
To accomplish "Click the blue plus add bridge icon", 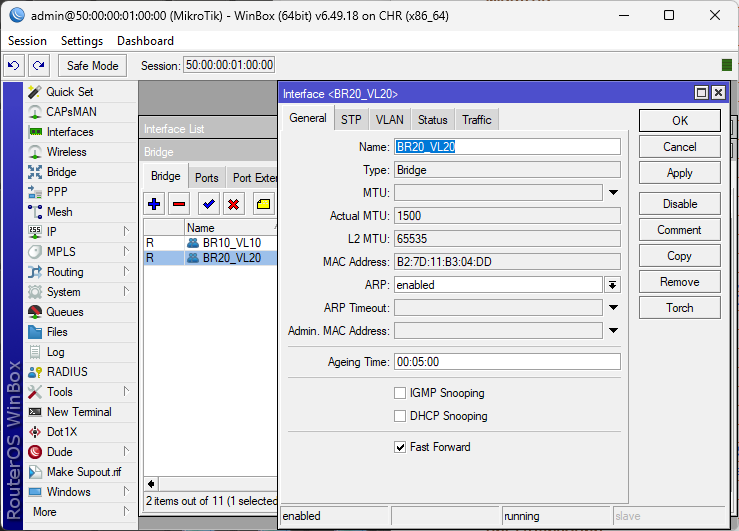I will 154,204.
